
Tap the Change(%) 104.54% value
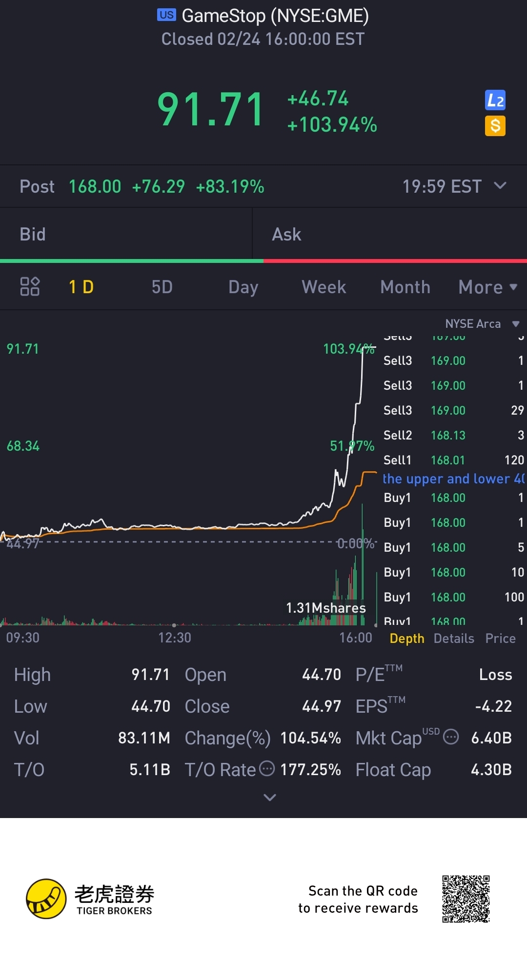[x=310, y=738]
